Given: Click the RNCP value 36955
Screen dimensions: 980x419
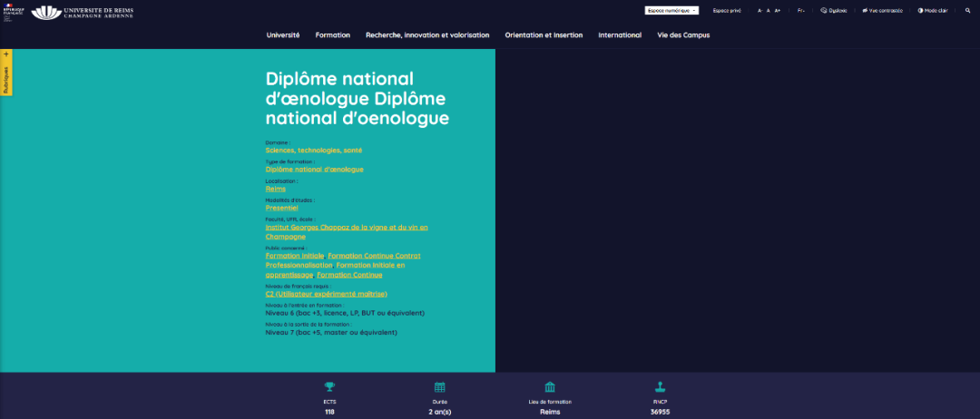Looking at the screenshot, I should click(660, 412).
